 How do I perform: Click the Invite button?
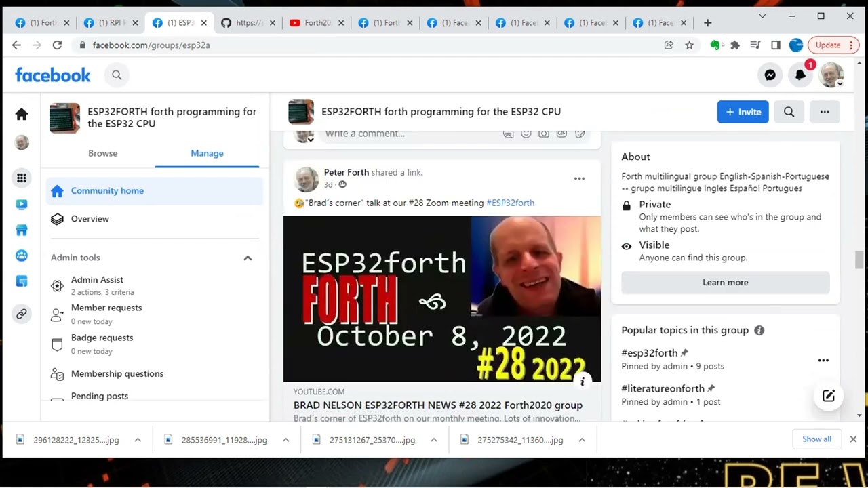tap(743, 112)
